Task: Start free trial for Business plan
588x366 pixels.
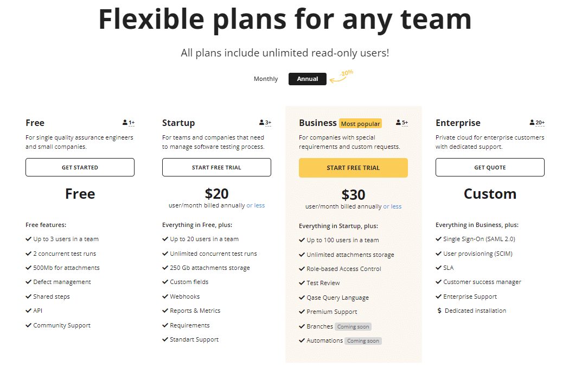Action: click(353, 168)
